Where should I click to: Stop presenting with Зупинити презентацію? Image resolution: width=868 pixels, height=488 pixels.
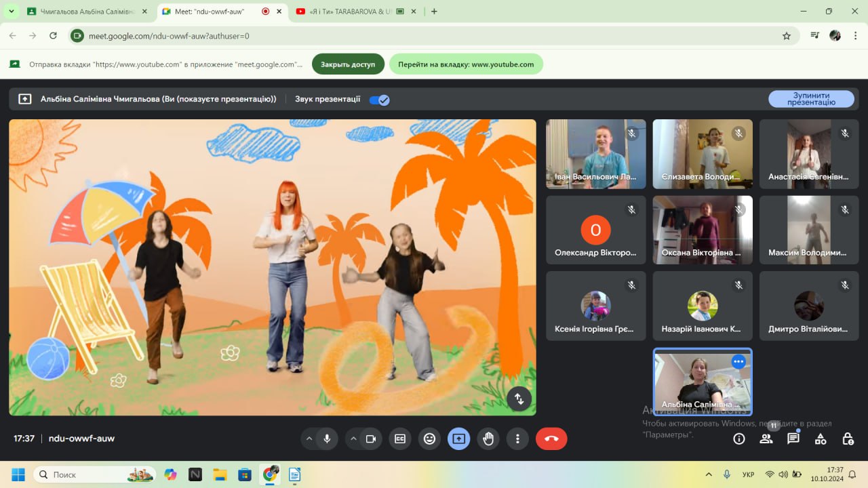coord(811,99)
